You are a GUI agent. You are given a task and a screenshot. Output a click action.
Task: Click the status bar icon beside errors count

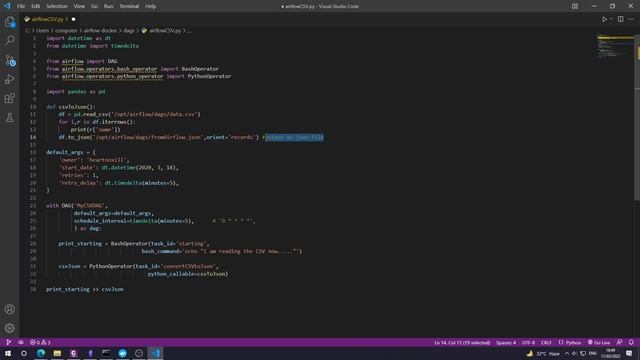pyautogui.click(x=20, y=342)
